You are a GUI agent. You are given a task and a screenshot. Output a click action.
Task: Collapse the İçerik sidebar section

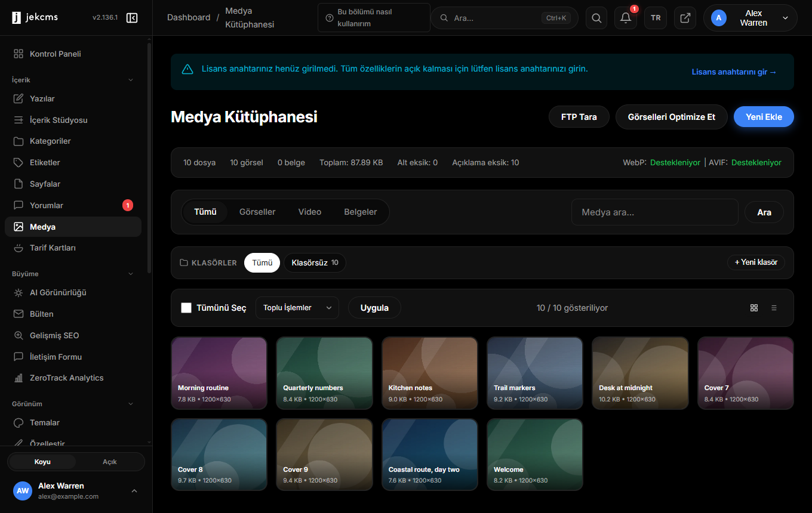click(131, 80)
